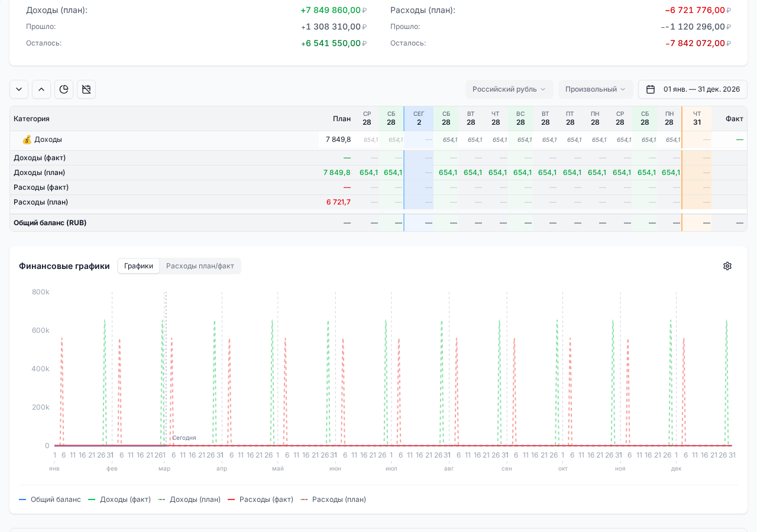The width and height of the screenshot is (757, 532).
Task: Switch to Расходы план/факт tab
Action: 200,266
